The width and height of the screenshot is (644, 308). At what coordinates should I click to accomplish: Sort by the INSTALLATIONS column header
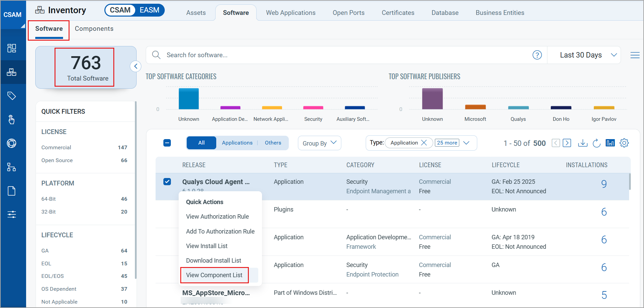pos(586,165)
